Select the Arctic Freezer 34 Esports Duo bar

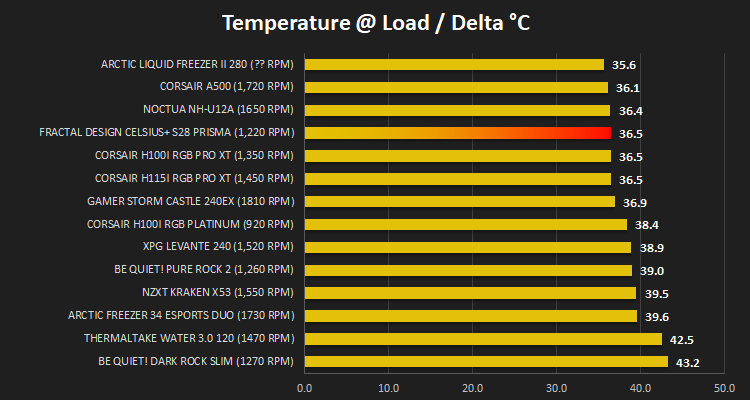pos(471,316)
